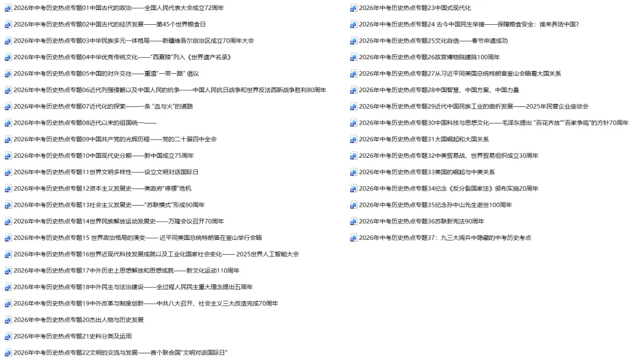The height and width of the screenshot is (364, 639).
Task: Click the icon beside 专题10 新中国成立75周年
Action: (x=8, y=156)
